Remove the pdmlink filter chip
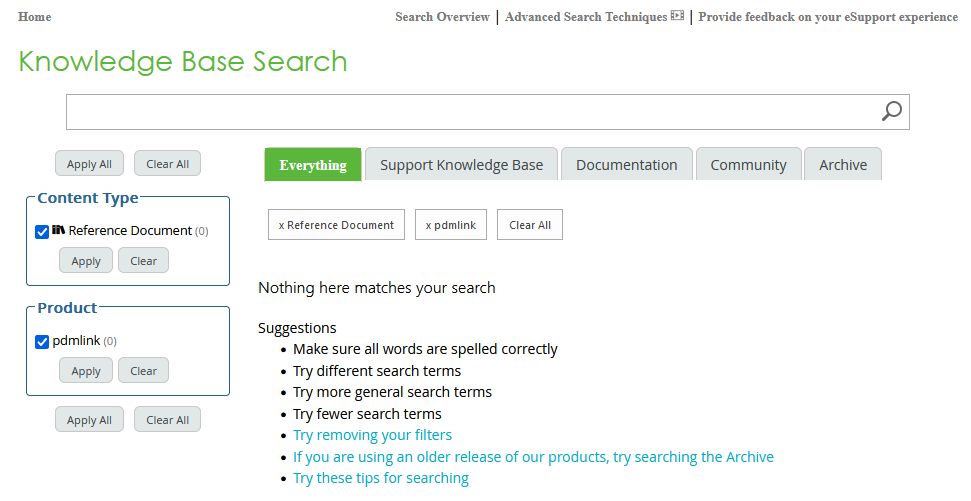 (x=451, y=225)
